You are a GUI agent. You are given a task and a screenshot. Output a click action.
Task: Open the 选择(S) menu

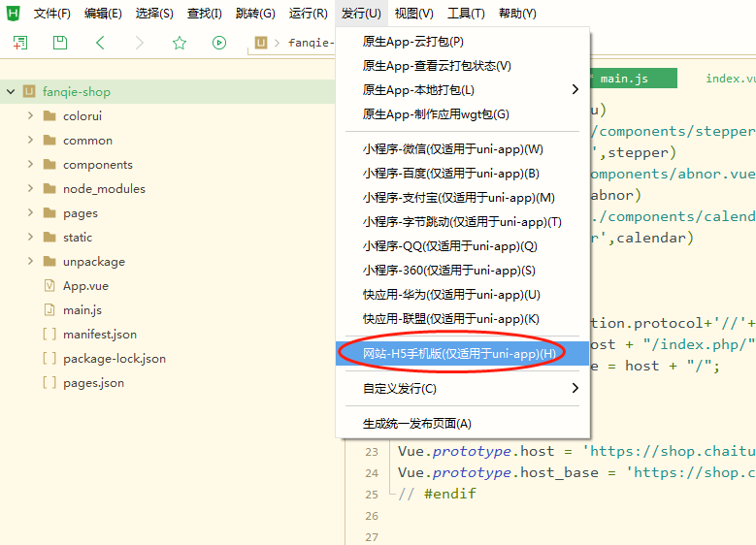click(153, 14)
